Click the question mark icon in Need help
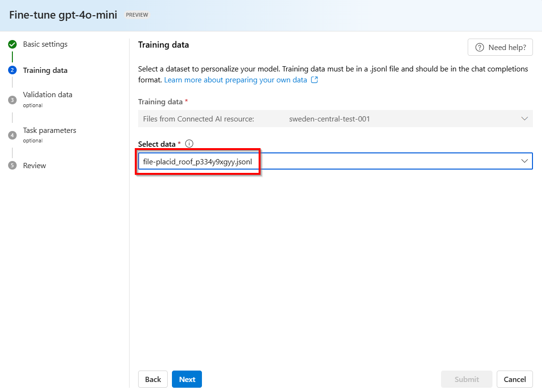 [480, 48]
